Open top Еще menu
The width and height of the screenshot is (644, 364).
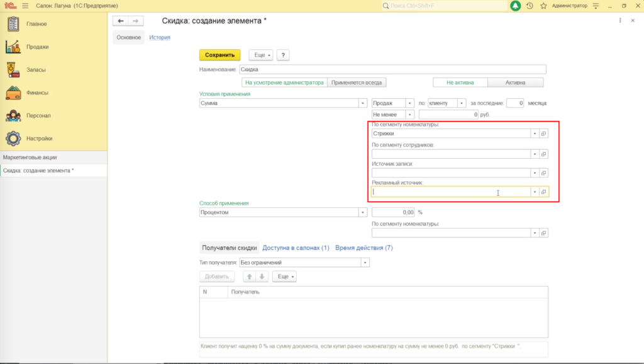(261, 55)
